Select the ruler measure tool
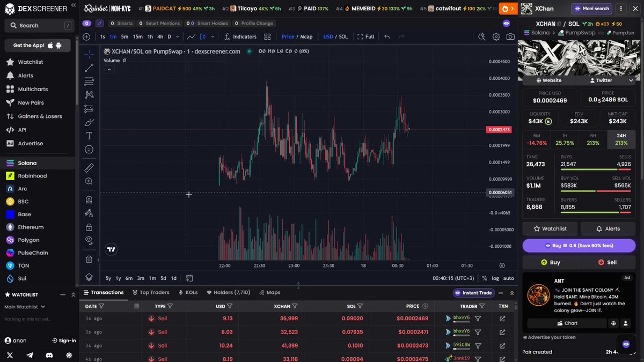644x362 pixels. coord(89,168)
